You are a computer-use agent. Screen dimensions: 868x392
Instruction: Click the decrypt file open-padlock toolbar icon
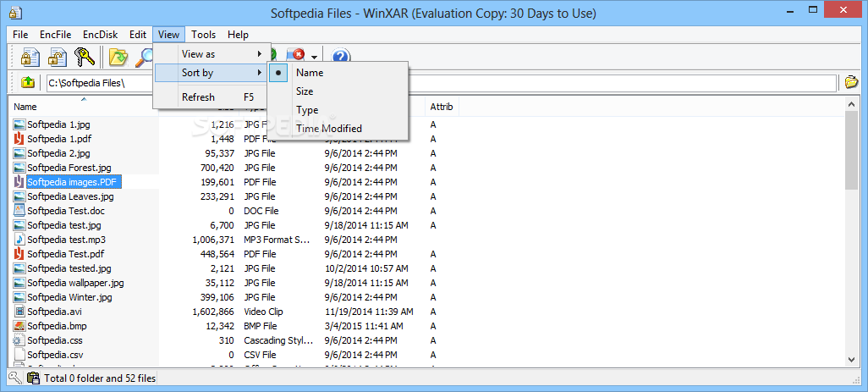(57, 57)
